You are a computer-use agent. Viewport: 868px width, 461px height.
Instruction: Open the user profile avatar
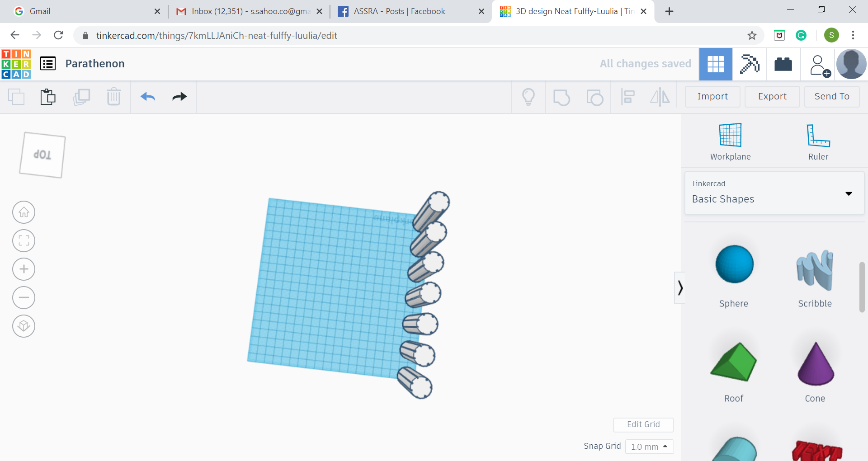851,64
